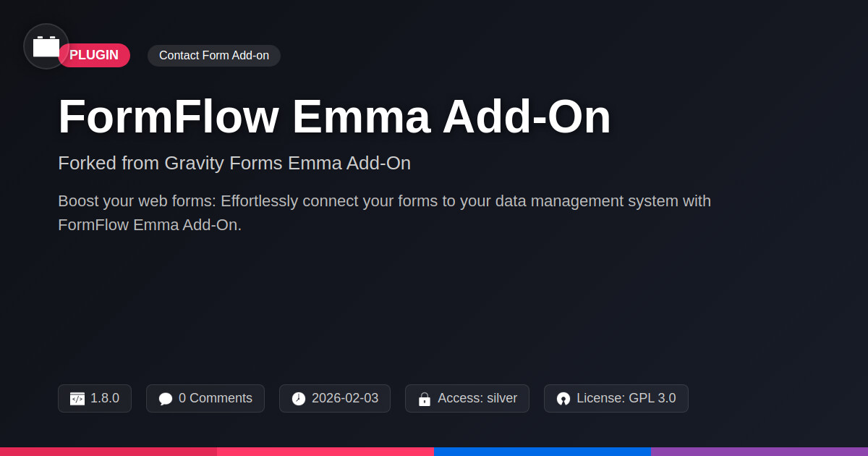Click the FormFlow Emma Add-On title
The width and height of the screenshot is (868, 456).
tap(334, 117)
